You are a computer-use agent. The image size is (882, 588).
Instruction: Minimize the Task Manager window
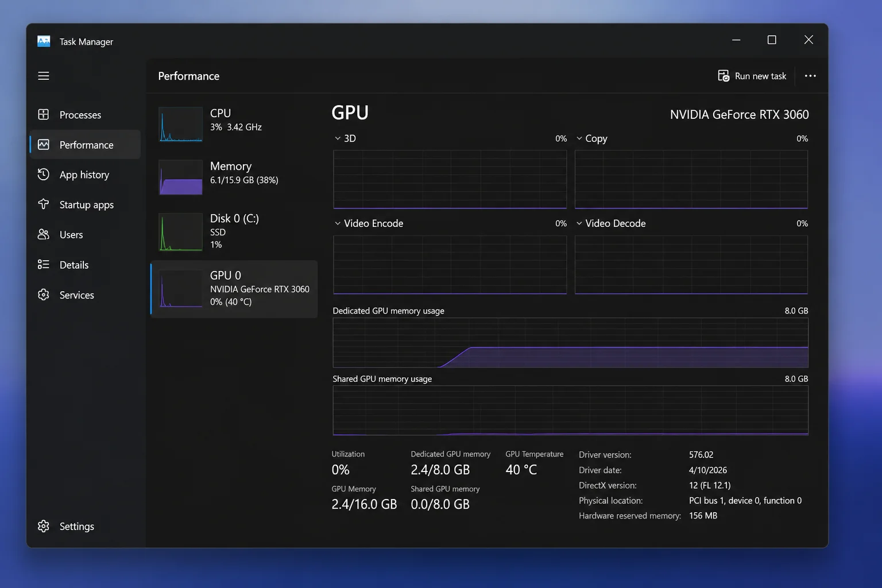[736, 40]
